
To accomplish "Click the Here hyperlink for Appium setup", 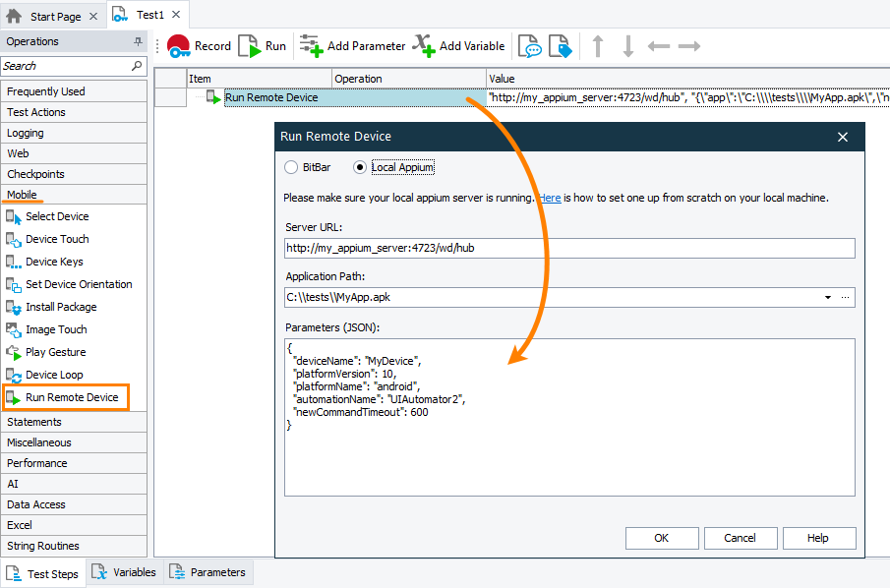I will (x=549, y=198).
